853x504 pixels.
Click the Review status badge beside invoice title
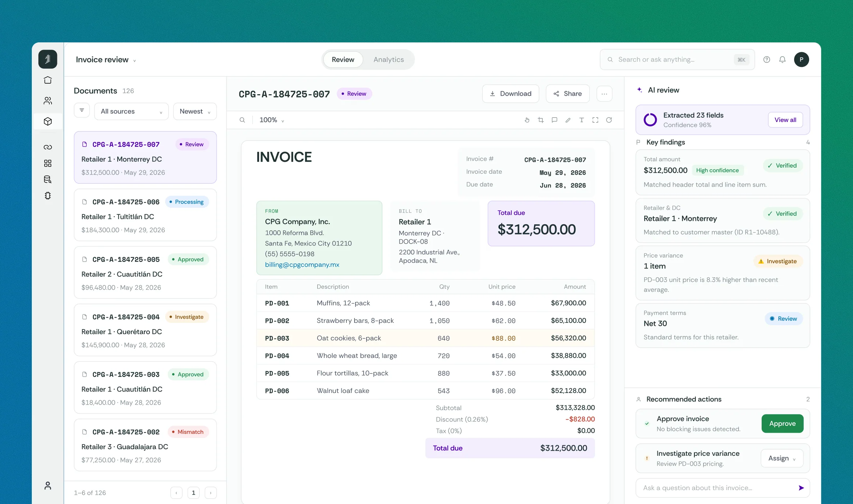pos(354,94)
